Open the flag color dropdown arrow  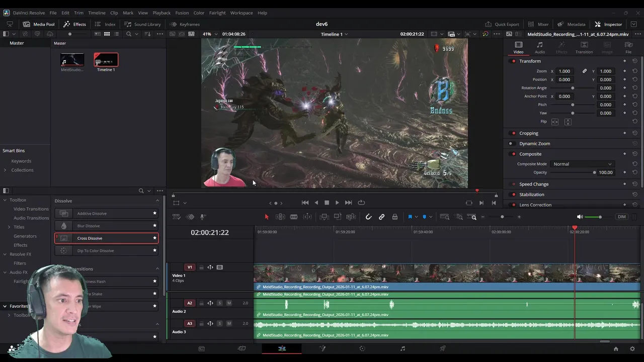[416, 217]
